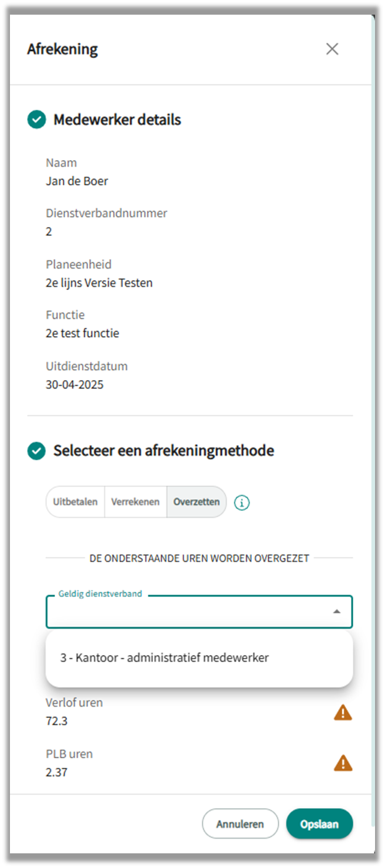Click the Medewerker details heading

coord(117,120)
